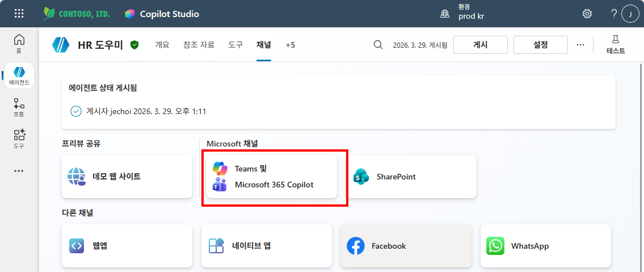Click the Teams logo icon
The width and height of the screenshot is (644, 272).
[x=220, y=185]
